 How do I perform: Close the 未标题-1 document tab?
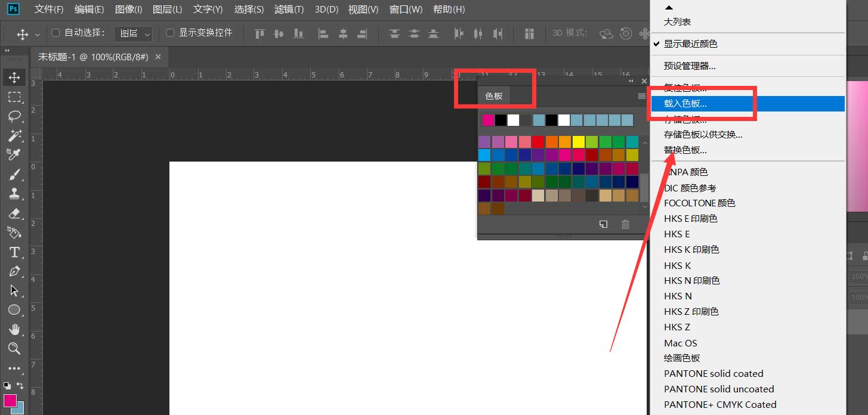pyautogui.click(x=158, y=57)
